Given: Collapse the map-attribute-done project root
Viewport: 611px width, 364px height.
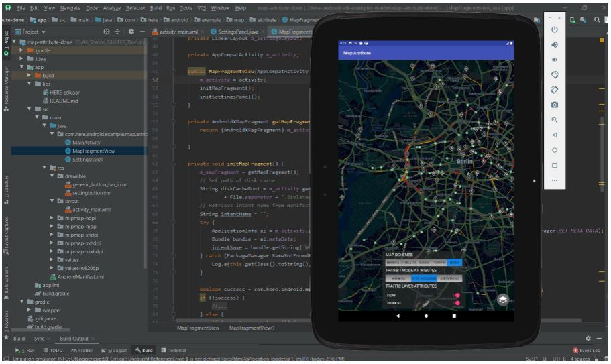Looking at the screenshot, I should coord(14,42).
